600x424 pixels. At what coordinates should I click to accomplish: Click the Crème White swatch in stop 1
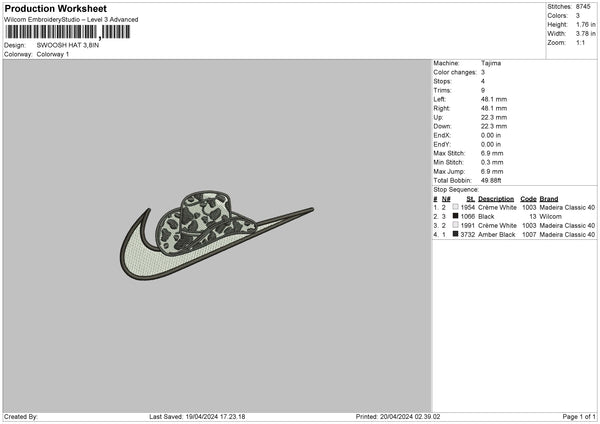point(455,207)
